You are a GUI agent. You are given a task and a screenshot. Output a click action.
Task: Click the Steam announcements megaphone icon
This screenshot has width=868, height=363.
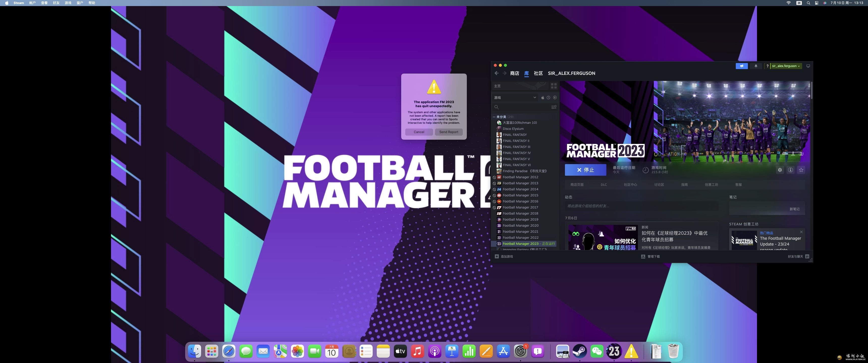(741, 66)
